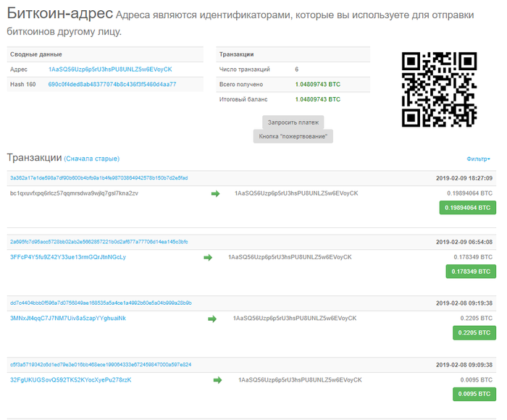This screenshot has height=420, width=507.
Task: Open transaction hash starting with dd7c4404
Action: point(101,303)
